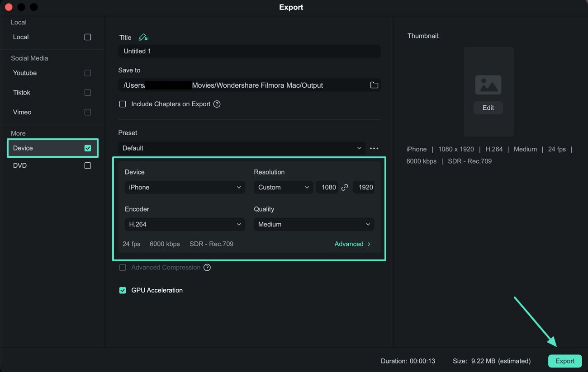Expand the Advanced settings link
The width and height of the screenshot is (588, 372).
(x=353, y=244)
